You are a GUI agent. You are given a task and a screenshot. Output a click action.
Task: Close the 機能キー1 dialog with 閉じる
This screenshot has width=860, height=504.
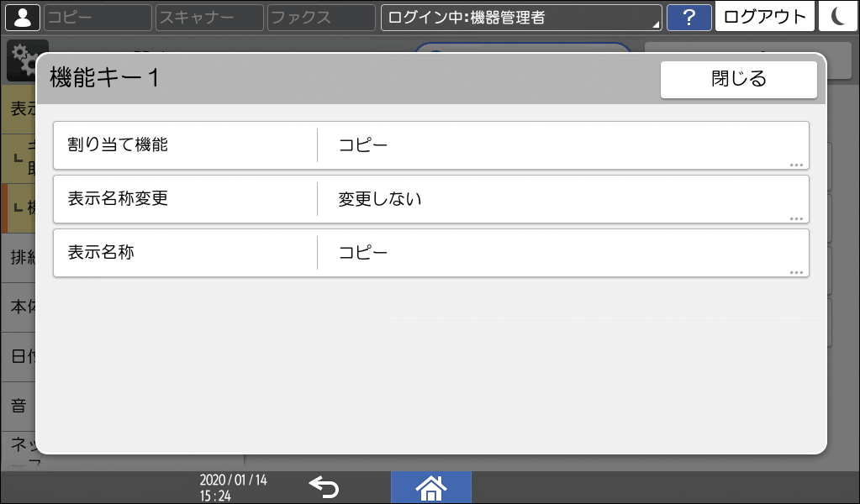point(738,79)
